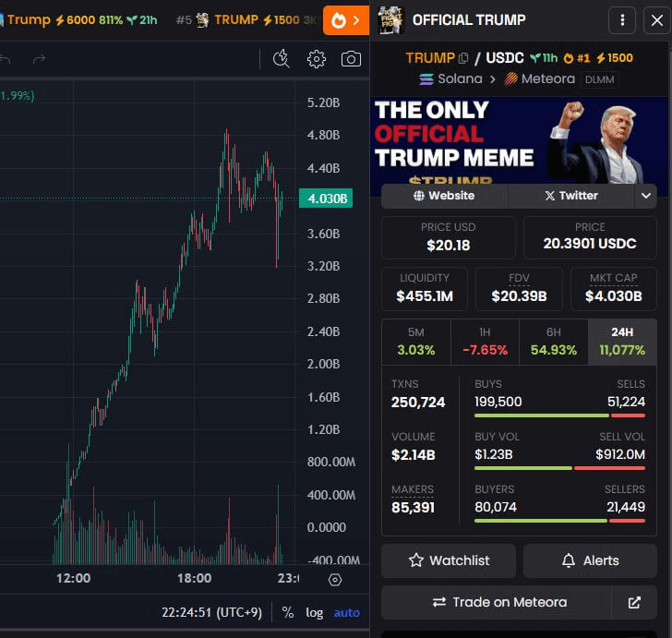Open Meteora in external link icon
The width and height of the screenshot is (672, 638).
[634, 602]
